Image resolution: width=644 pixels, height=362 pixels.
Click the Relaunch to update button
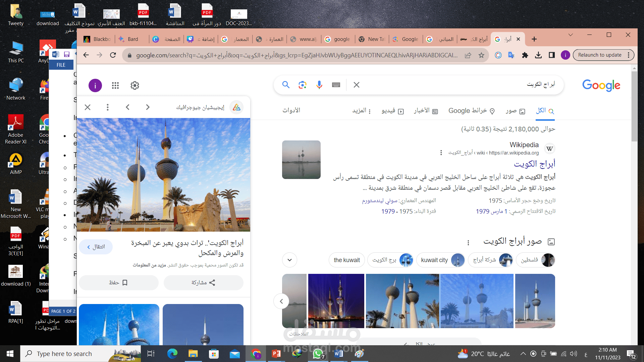pos(600,55)
